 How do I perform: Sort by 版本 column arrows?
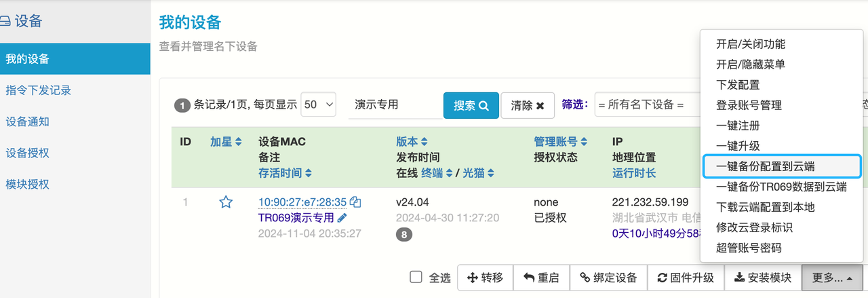click(x=425, y=142)
